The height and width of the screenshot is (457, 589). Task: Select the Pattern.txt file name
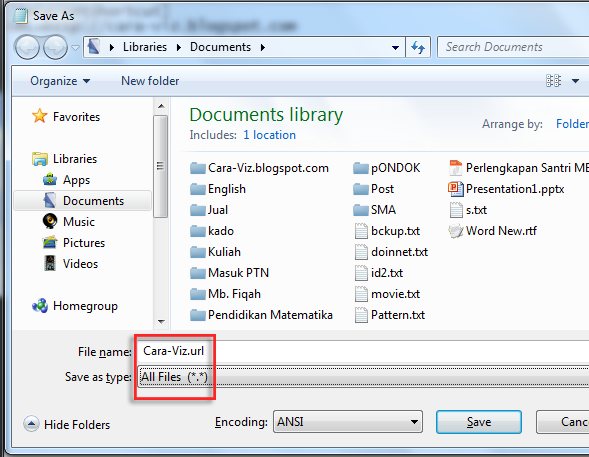click(398, 315)
